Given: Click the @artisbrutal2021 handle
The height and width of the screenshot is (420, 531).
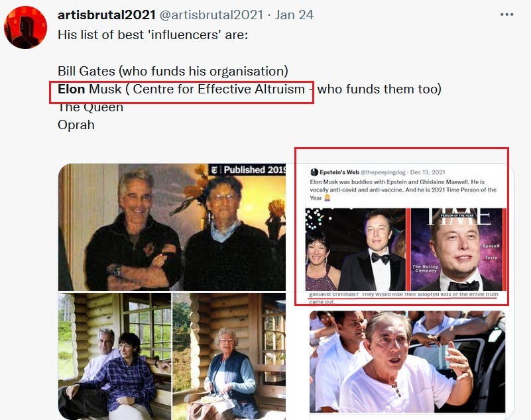Looking at the screenshot, I should point(211,15).
